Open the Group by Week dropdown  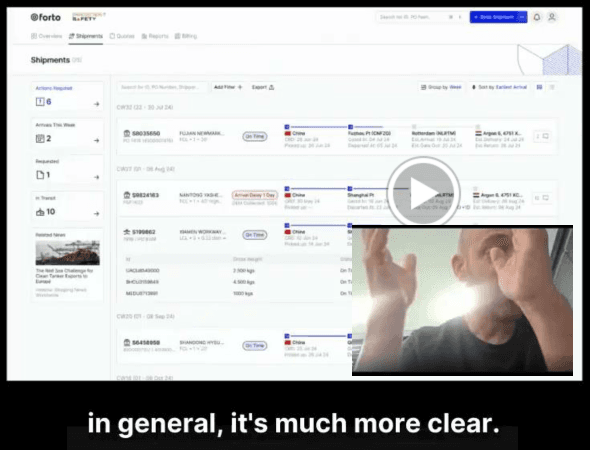441,87
